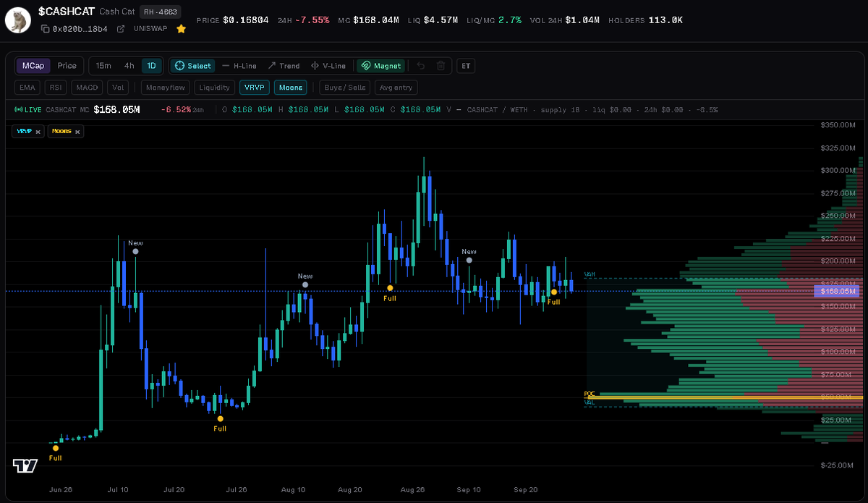Click the yellow POC volume profile line

pos(723,397)
